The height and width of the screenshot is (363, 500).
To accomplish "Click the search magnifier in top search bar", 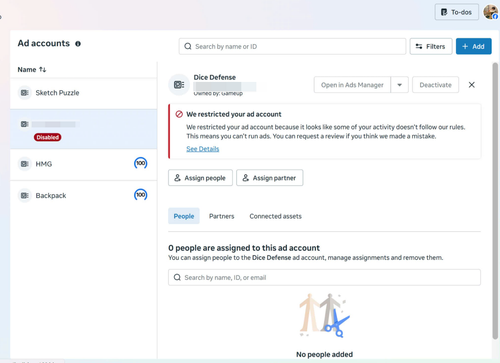I will 188,46.
